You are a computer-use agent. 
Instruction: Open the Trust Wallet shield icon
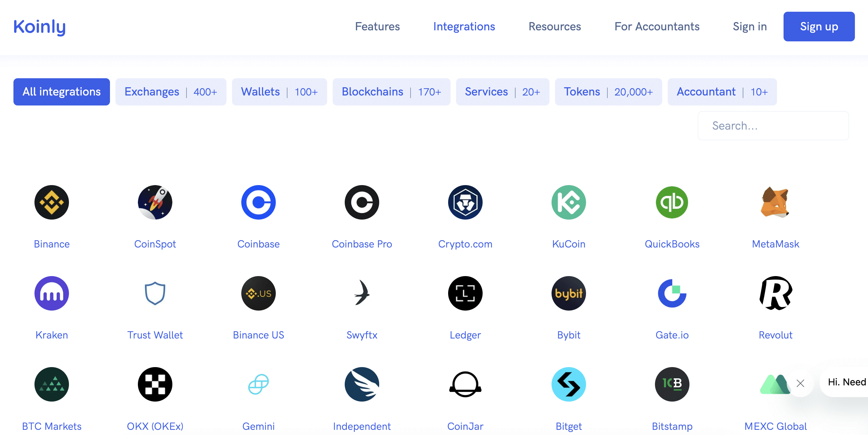tap(155, 293)
